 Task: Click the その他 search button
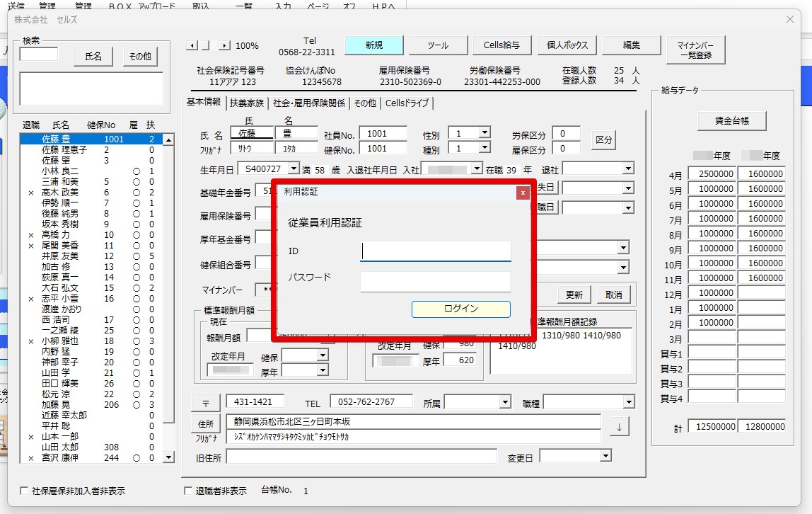pos(140,57)
